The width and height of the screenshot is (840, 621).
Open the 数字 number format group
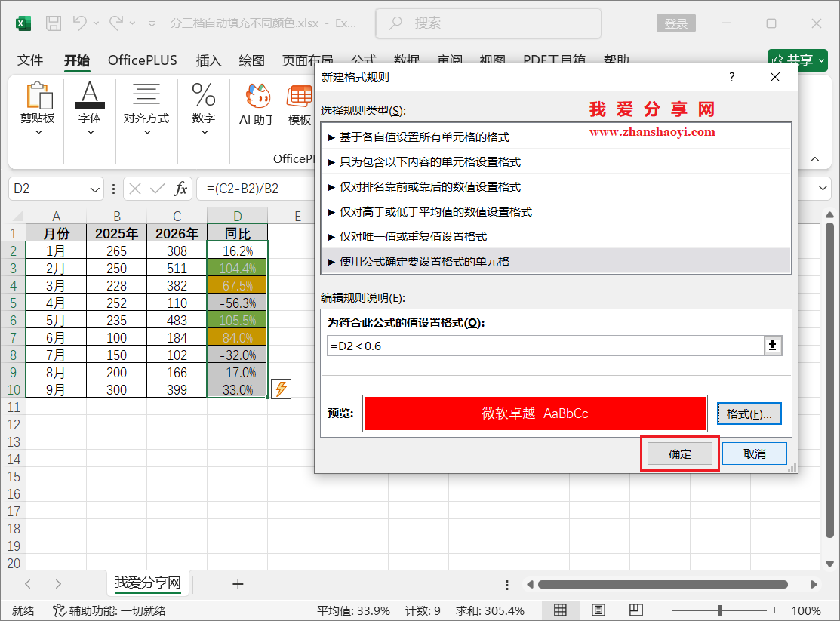pyautogui.click(x=204, y=109)
